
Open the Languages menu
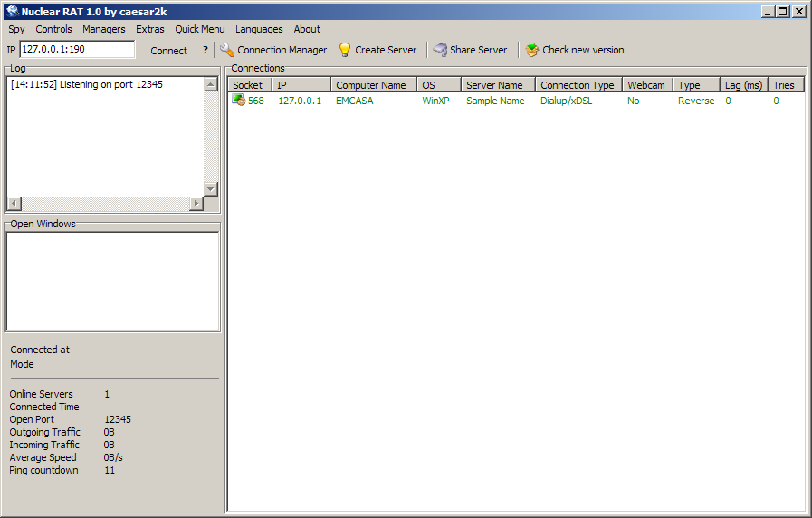point(259,29)
